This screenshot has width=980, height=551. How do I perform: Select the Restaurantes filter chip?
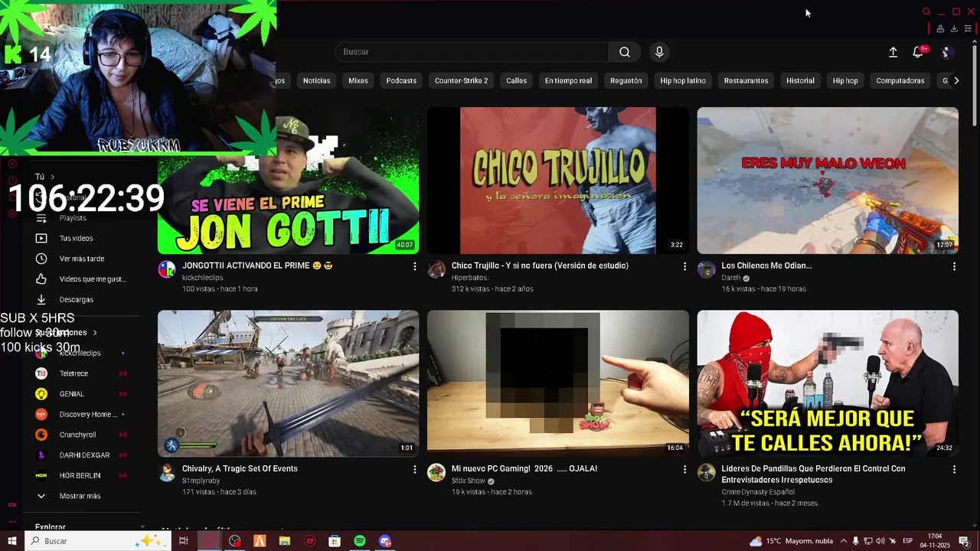pos(746,80)
